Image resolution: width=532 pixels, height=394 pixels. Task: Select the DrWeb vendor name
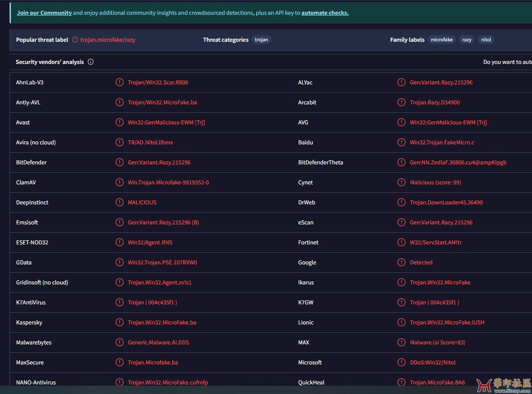pyautogui.click(x=307, y=202)
